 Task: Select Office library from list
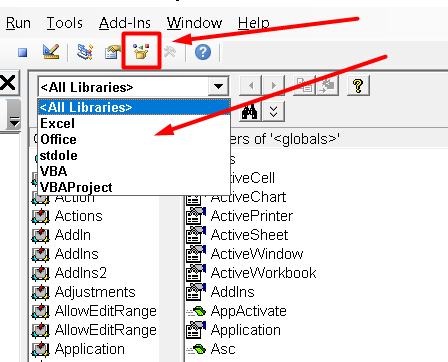pyautogui.click(x=134, y=139)
